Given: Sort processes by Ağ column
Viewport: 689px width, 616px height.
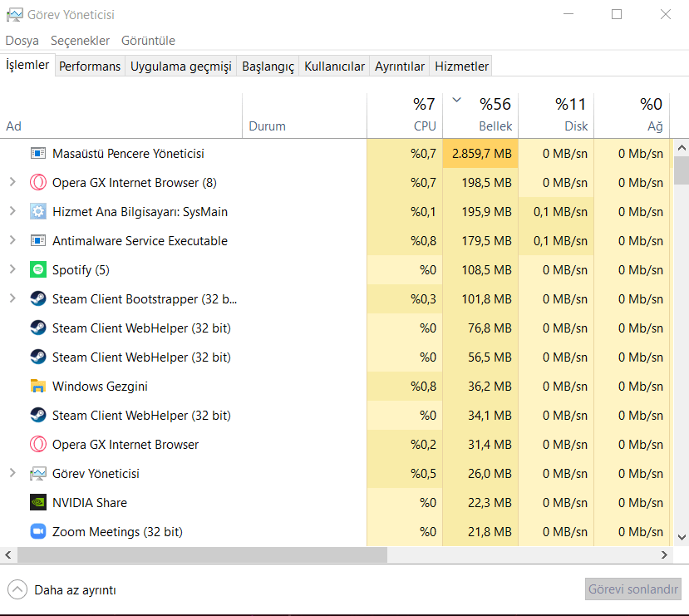Looking at the screenshot, I should pyautogui.click(x=632, y=116).
